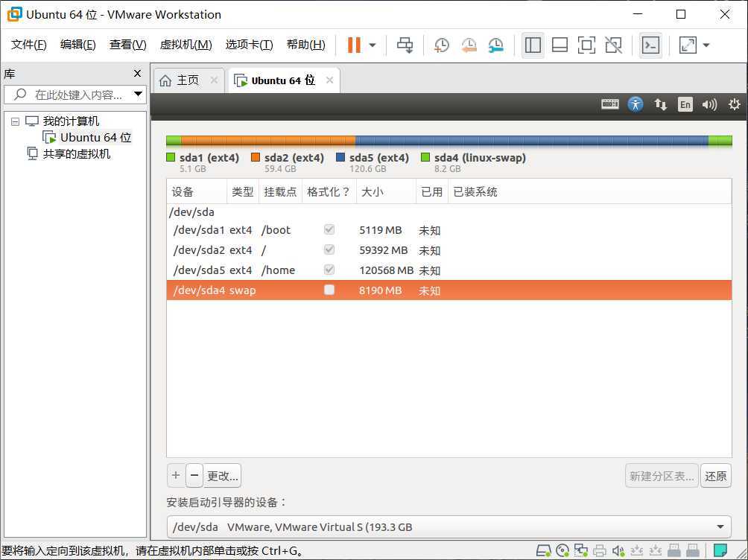The width and height of the screenshot is (748, 560).
Task: Open the En input language indicator
Action: [685, 104]
